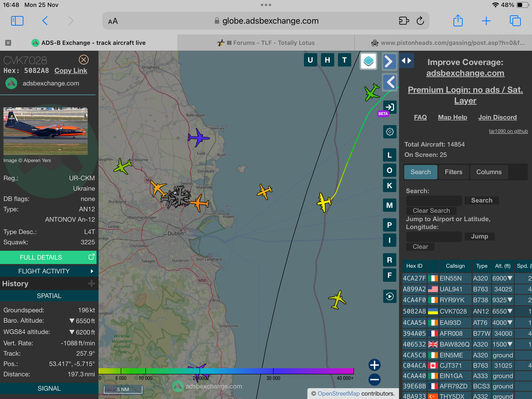The height and width of the screenshot is (399, 532).
Task: Open the Columns tab
Action: 489,172
